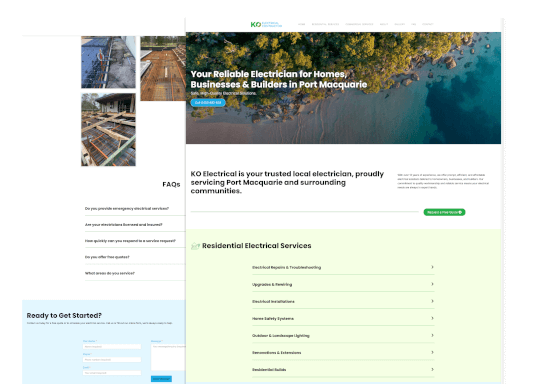Viewport: 538px width, 384px height.
Task: Expand FAQ about responding to a service request
Action: tap(135, 241)
